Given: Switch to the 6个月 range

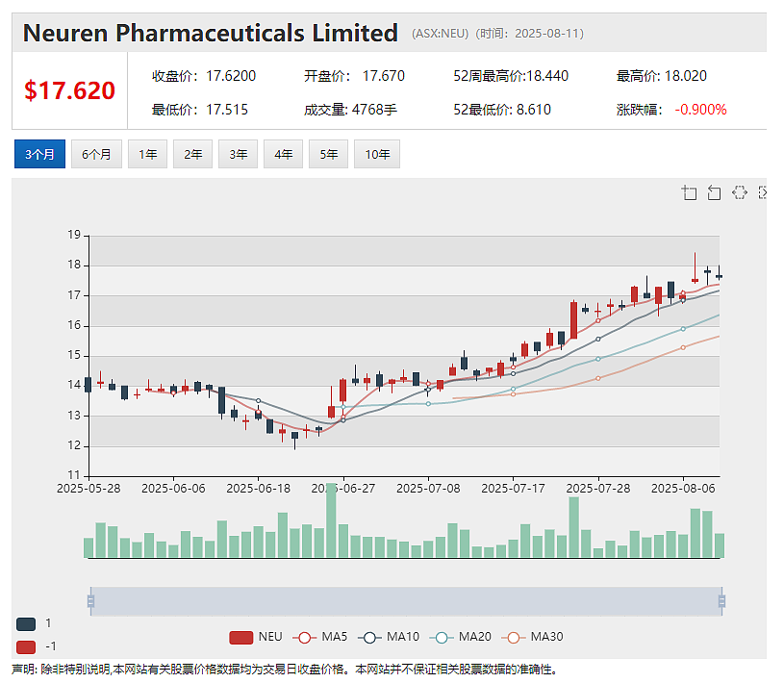Looking at the screenshot, I should point(96,154).
